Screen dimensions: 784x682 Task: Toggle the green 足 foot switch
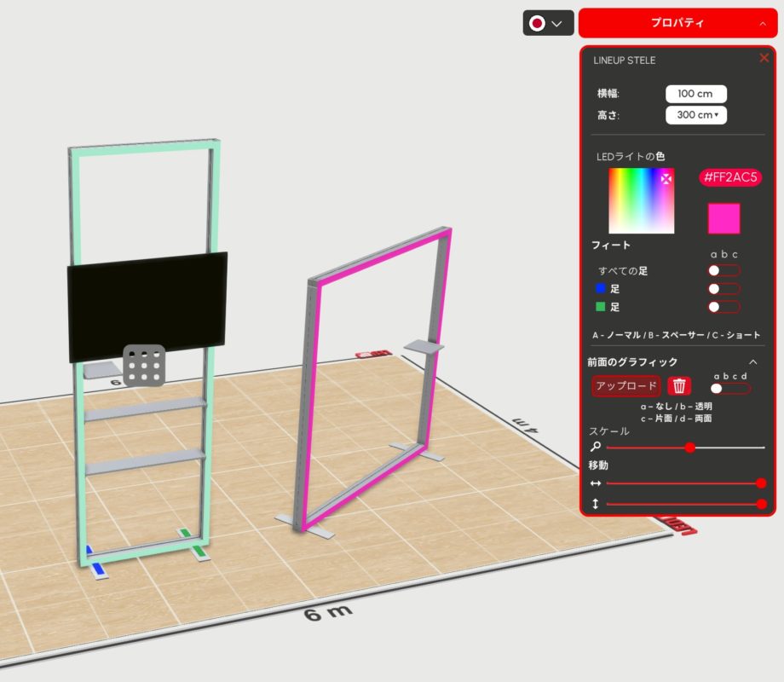pyautogui.click(x=723, y=307)
